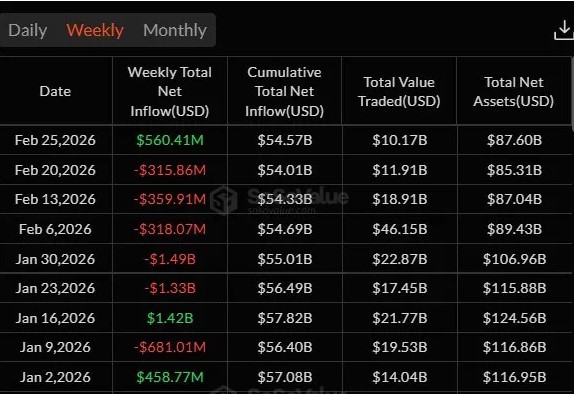Select the Weekly tab
Screen dimensions: 574x394
[x=95, y=30]
